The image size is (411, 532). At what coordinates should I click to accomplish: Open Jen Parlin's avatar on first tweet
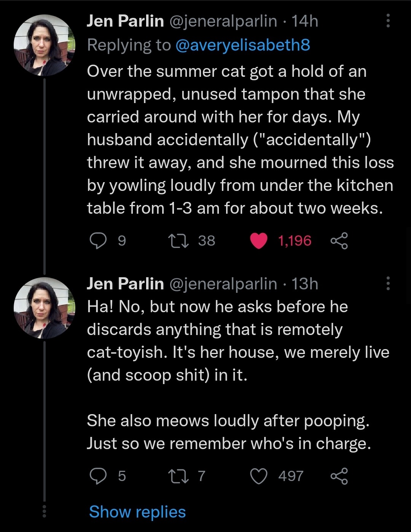click(x=44, y=45)
